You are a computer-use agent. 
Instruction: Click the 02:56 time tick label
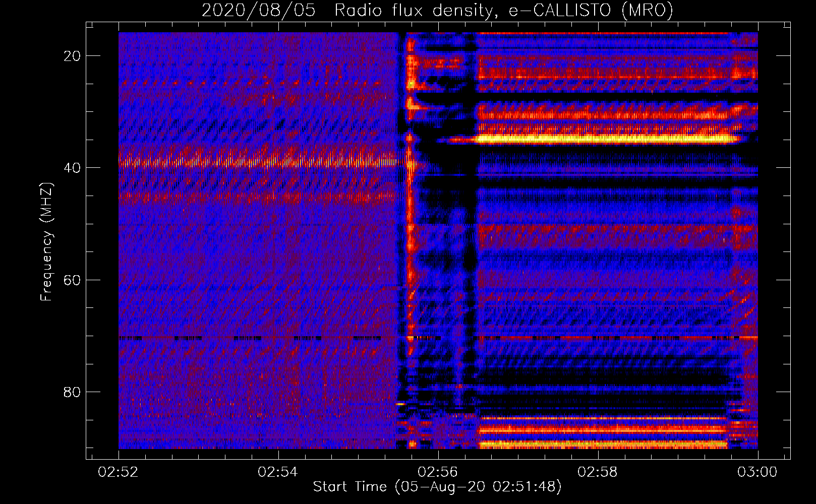click(x=438, y=472)
